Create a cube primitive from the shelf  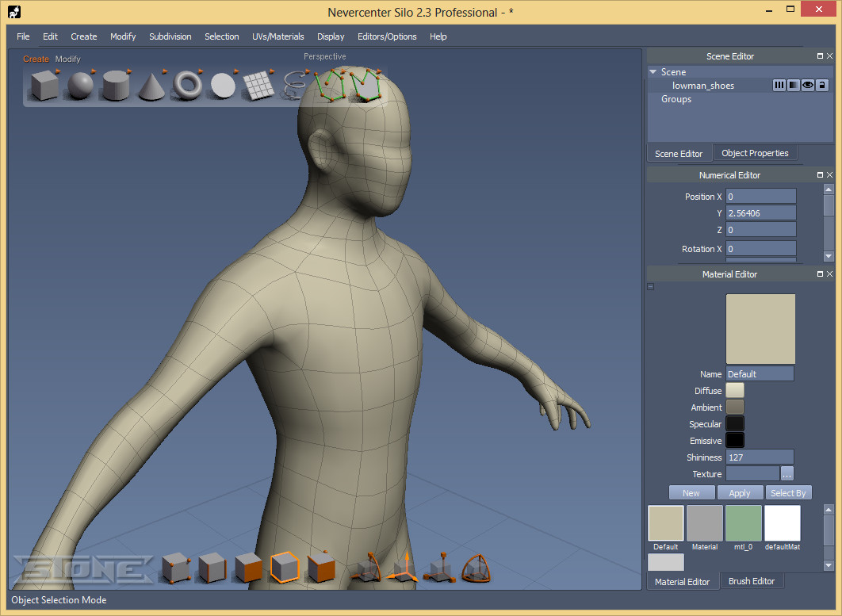[45, 86]
